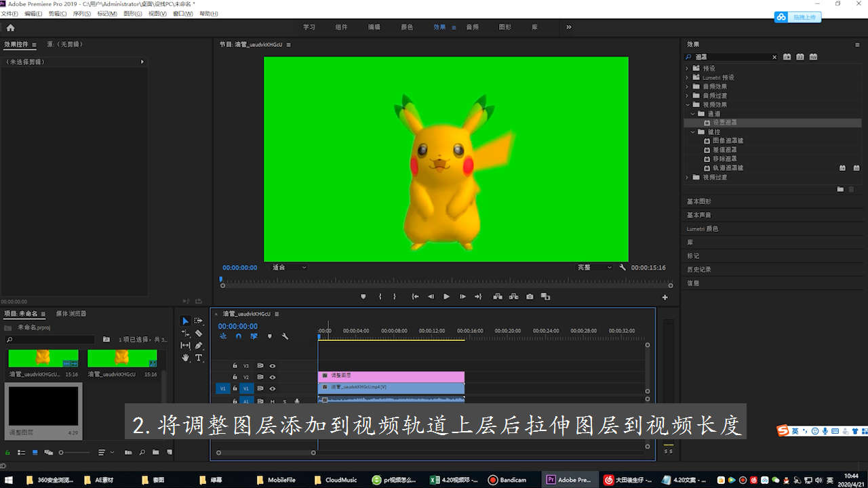Open the Lumetri 颜色 panel
The image size is (868, 488).
pyautogui.click(x=703, y=228)
